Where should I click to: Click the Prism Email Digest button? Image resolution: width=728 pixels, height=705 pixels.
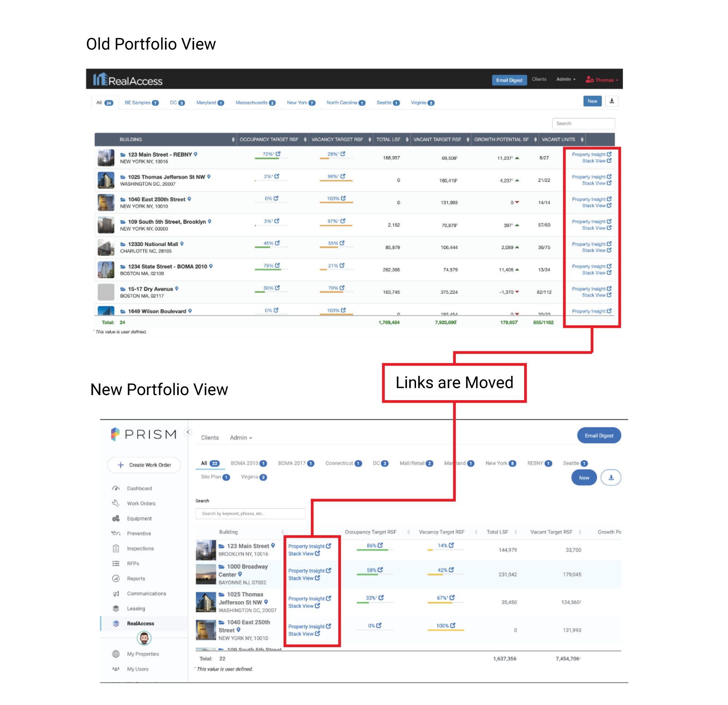(x=599, y=435)
